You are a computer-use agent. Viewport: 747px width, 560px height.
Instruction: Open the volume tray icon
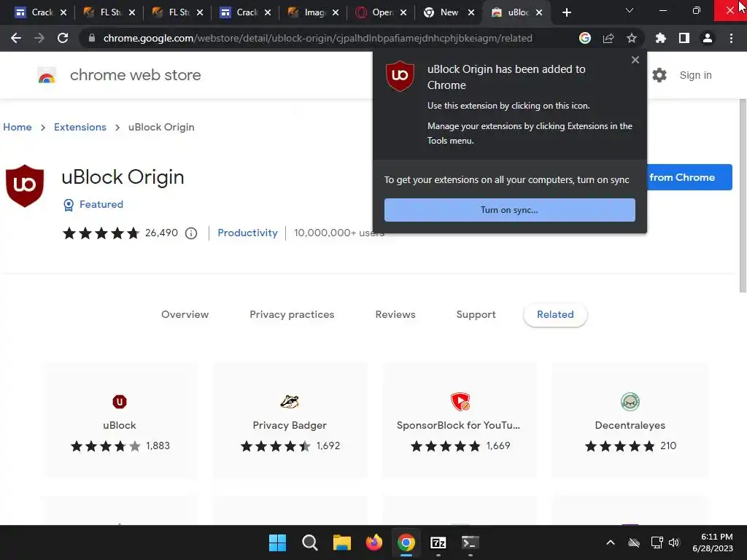(x=673, y=542)
